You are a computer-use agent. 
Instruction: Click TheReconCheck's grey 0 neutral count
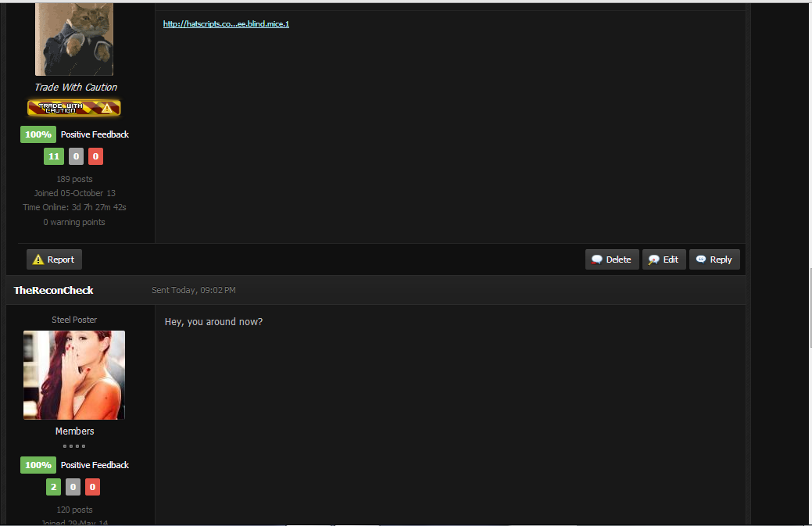coord(73,487)
